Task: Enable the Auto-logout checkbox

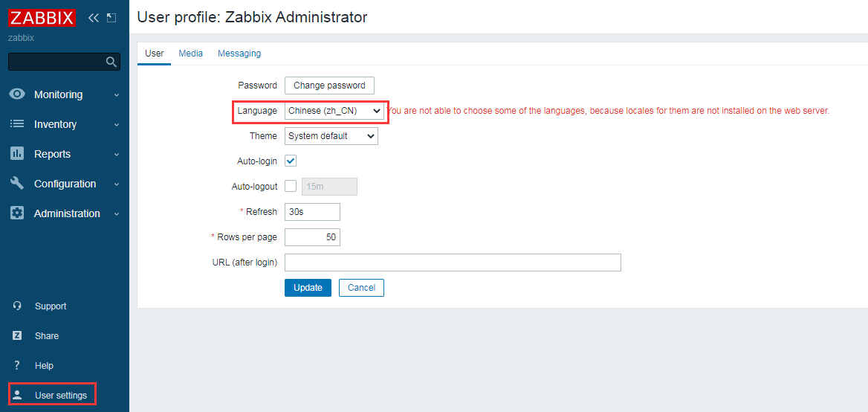Action: (x=291, y=186)
